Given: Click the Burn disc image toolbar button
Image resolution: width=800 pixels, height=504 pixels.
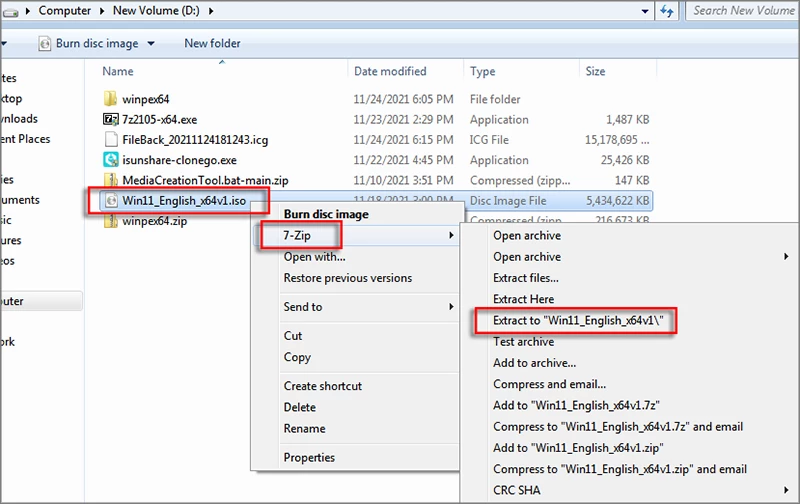Looking at the screenshot, I should click(x=97, y=43).
